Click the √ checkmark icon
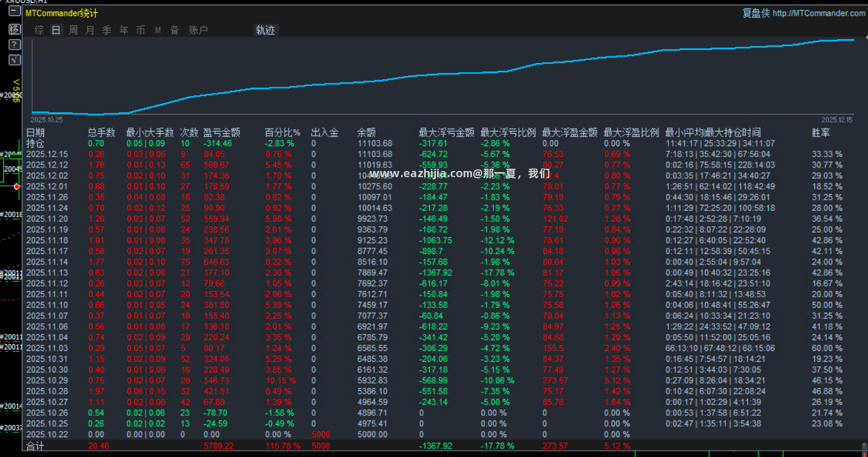Image resolution: width=868 pixels, height=457 pixels. coord(15,60)
